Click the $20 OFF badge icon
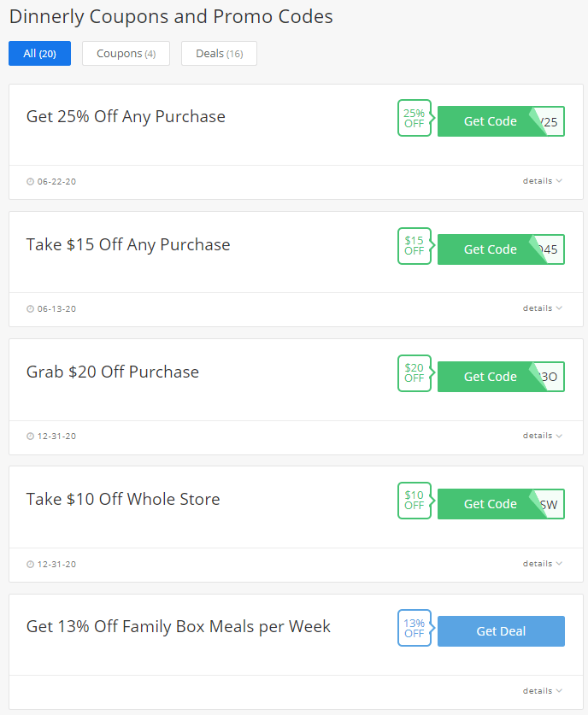Image resolution: width=588 pixels, height=715 pixels. point(415,373)
